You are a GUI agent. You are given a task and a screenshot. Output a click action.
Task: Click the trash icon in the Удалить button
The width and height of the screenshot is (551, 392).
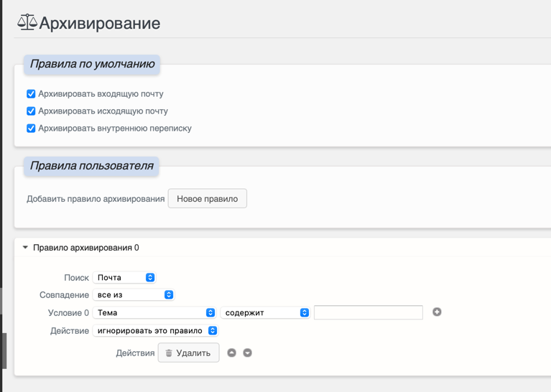pyautogui.click(x=169, y=353)
